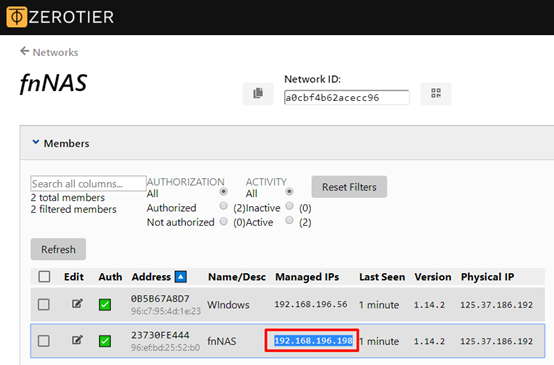Viewport: 554px width, 365px height.
Task: Click Last Seen value in fnNAS row
Action: [x=379, y=341]
